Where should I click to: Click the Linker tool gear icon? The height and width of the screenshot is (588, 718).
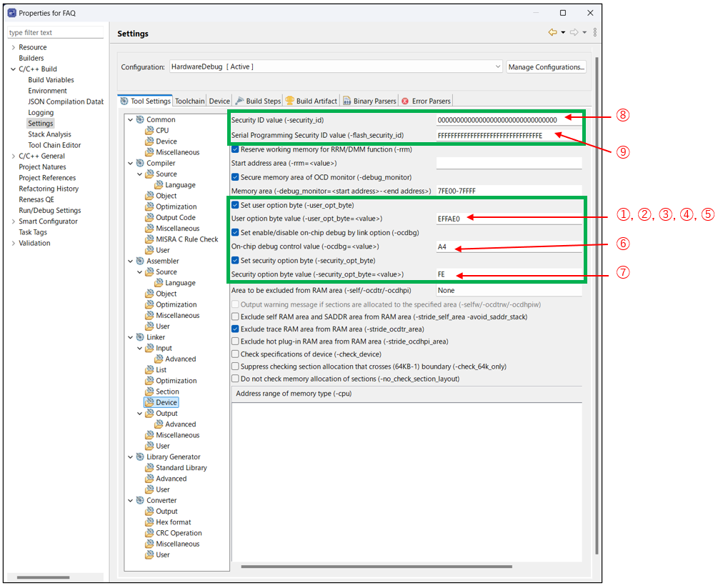point(140,337)
